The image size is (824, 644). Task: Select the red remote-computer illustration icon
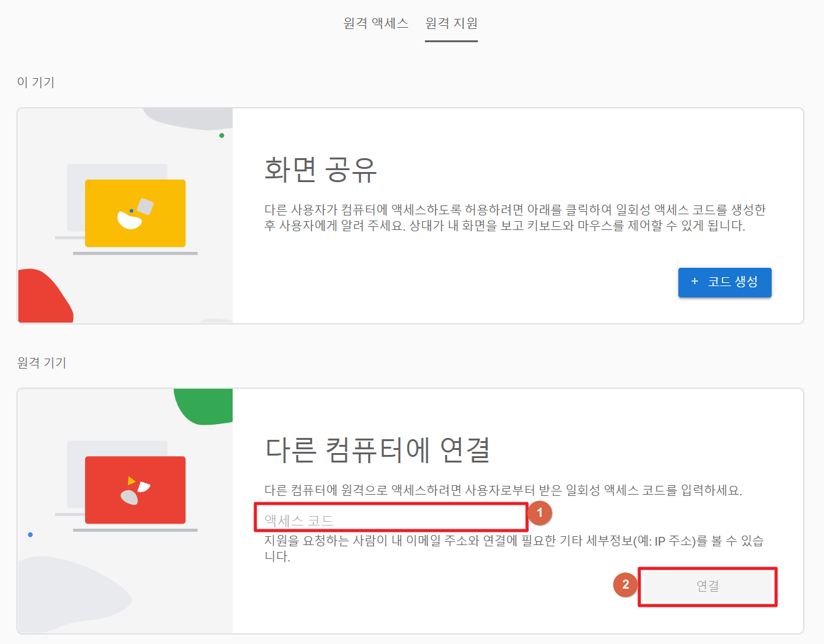[135, 490]
